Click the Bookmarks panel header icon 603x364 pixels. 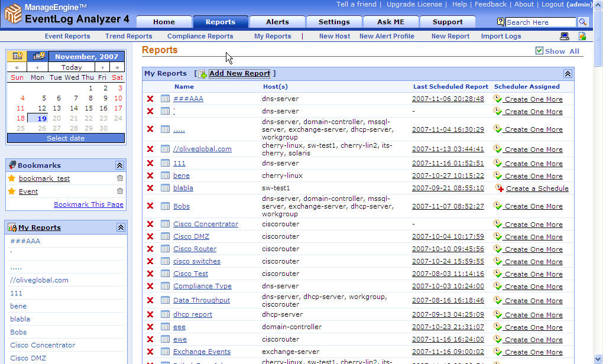click(x=12, y=165)
